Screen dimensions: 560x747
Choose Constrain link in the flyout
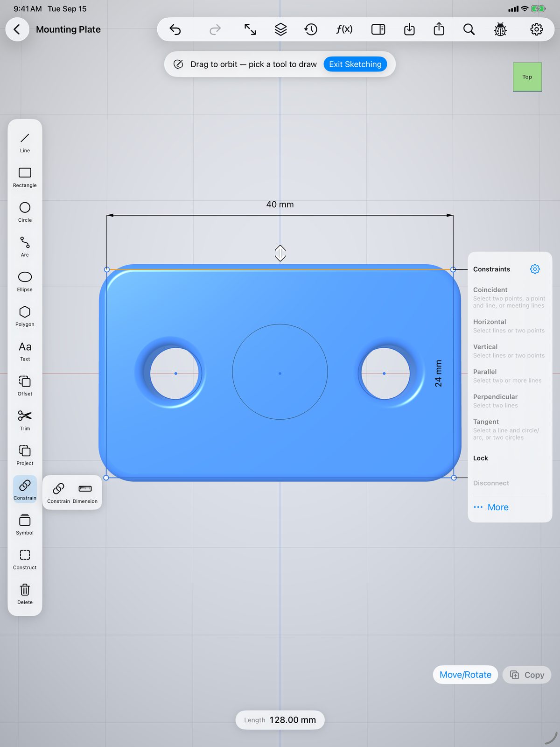(x=58, y=493)
